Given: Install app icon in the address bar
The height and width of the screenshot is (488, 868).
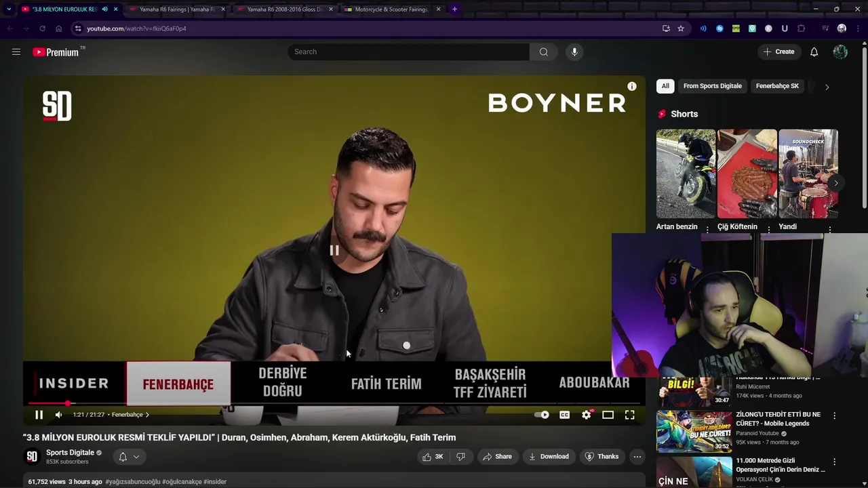Looking at the screenshot, I should tap(666, 28).
